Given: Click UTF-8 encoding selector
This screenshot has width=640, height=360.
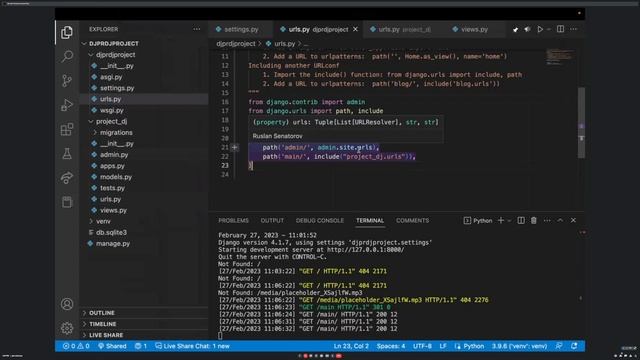Looking at the screenshot, I should [x=422, y=346].
